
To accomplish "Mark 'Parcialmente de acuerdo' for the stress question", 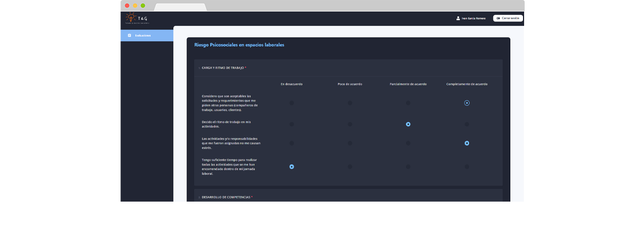I will coord(408,143).
